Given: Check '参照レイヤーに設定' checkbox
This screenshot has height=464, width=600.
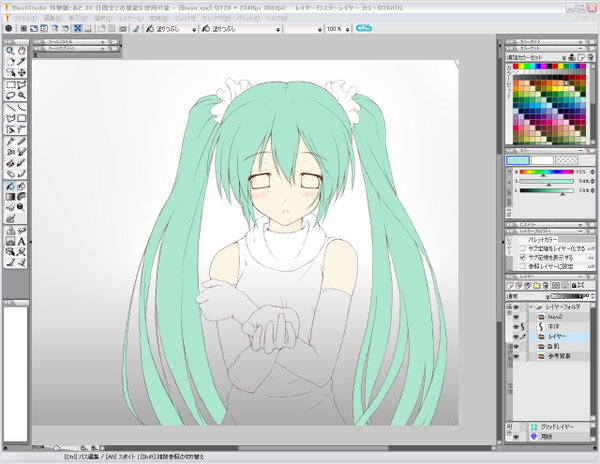Looking at the screenshot, I should pos(522,266).
